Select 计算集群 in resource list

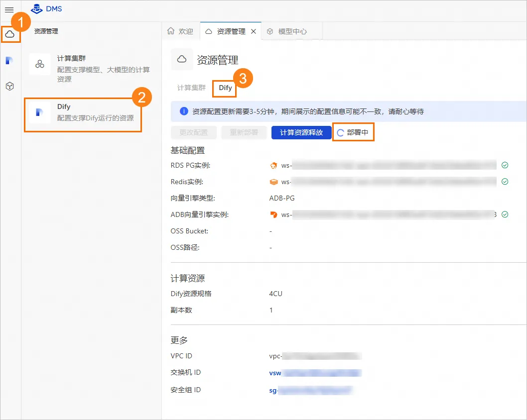pos(90,69)
